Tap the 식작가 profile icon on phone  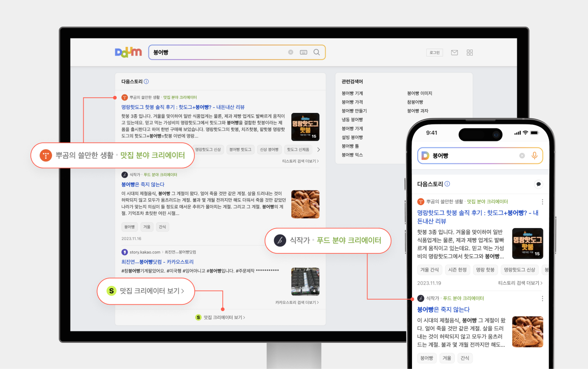[421, 298]
